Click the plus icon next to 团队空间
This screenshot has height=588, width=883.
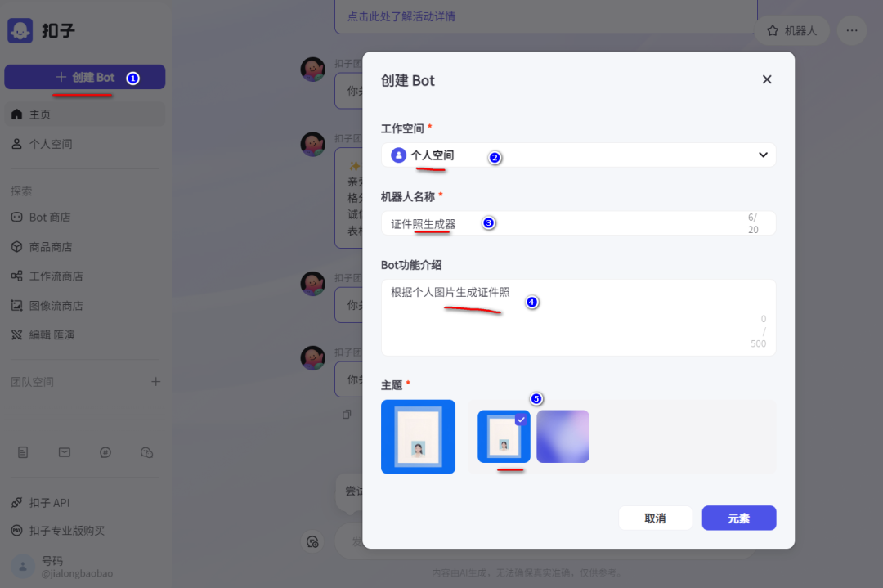point(156,382)
